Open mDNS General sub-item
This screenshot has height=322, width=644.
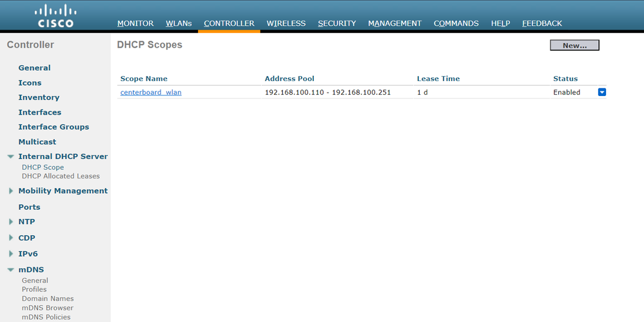point(35,281)
